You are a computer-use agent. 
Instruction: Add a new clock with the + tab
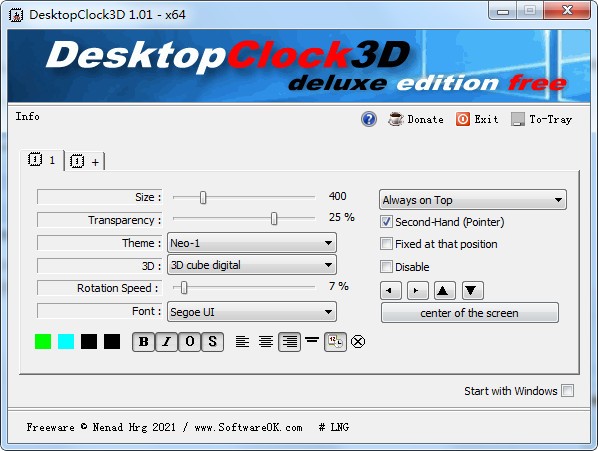pyautogui.click(x=85, y=162)
